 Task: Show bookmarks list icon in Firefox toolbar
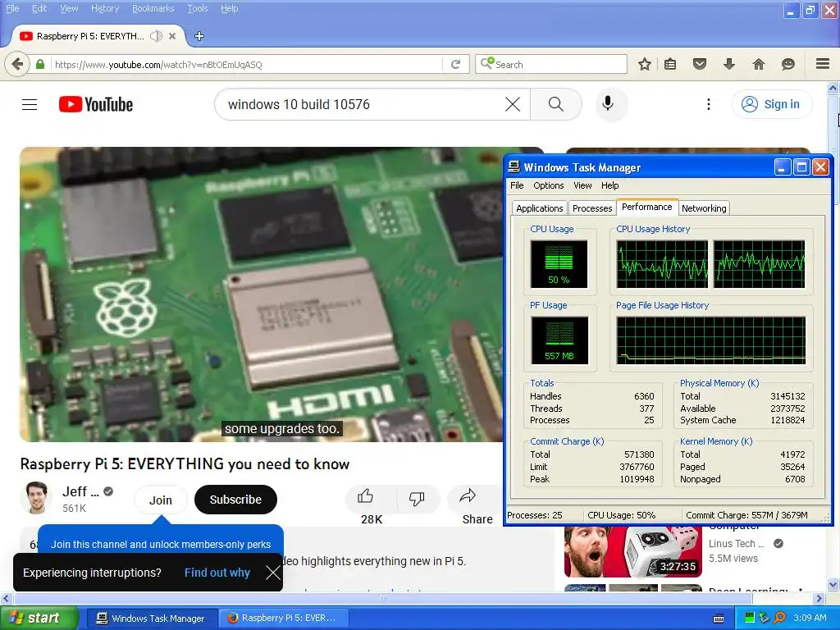point(670,64)
